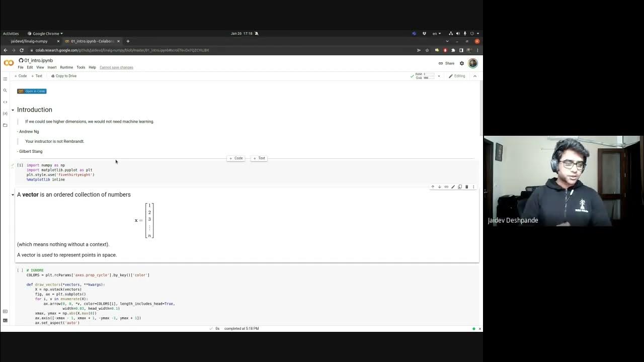Close the execution status bar
This screenshot has width=644, height=362.
pyautogui.click(x=479, y=329)
